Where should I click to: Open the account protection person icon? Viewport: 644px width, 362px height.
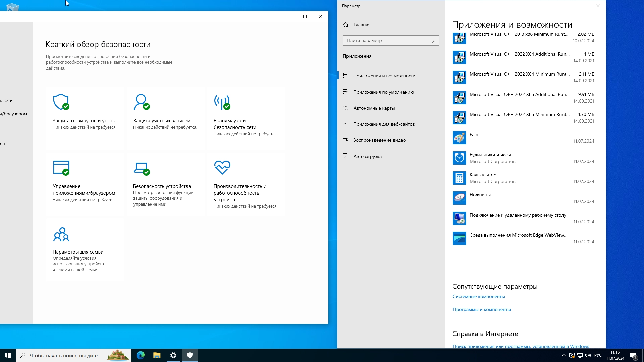141,102
